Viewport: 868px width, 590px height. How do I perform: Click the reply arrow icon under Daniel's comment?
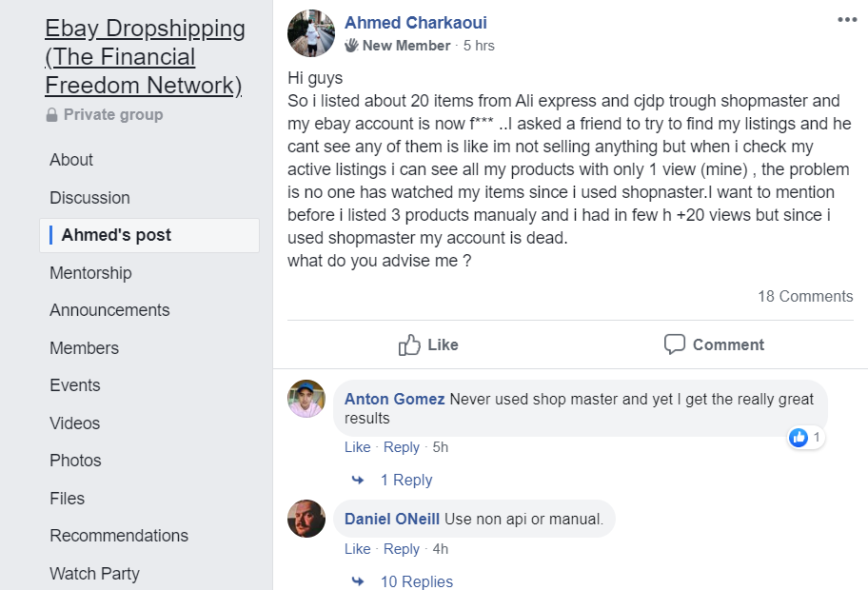(x=358, y=581)
